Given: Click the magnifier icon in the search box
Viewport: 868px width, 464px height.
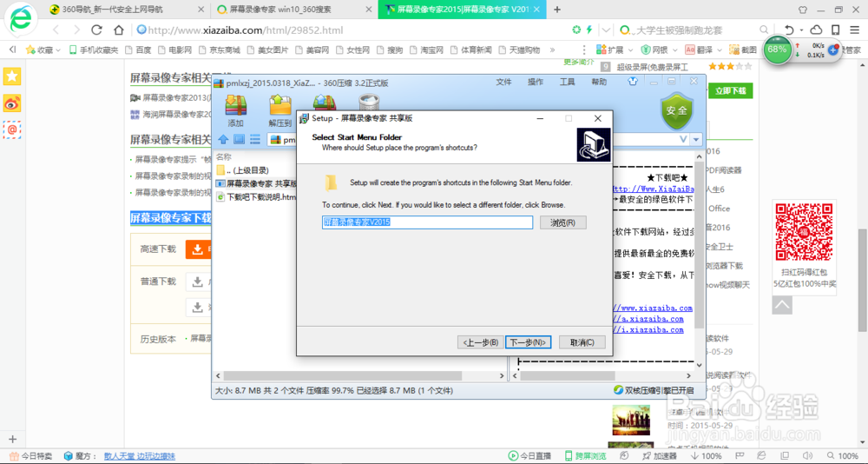Looking at the screenshot, I should tap(764, 30).
